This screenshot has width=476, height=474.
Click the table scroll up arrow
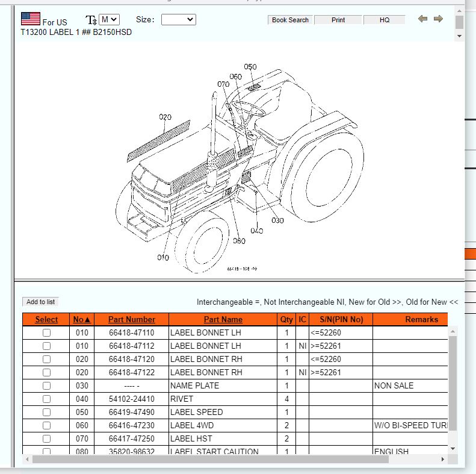pyautogui.click(x=453, y=331)
